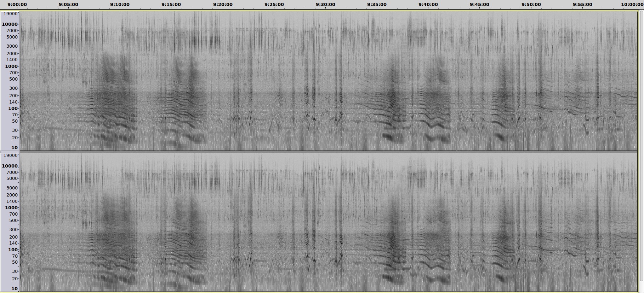Click the 100 label on the upper track's frequency scale
Image resolution: width=644 pixels, height=293 pixels.
point(13,109)
